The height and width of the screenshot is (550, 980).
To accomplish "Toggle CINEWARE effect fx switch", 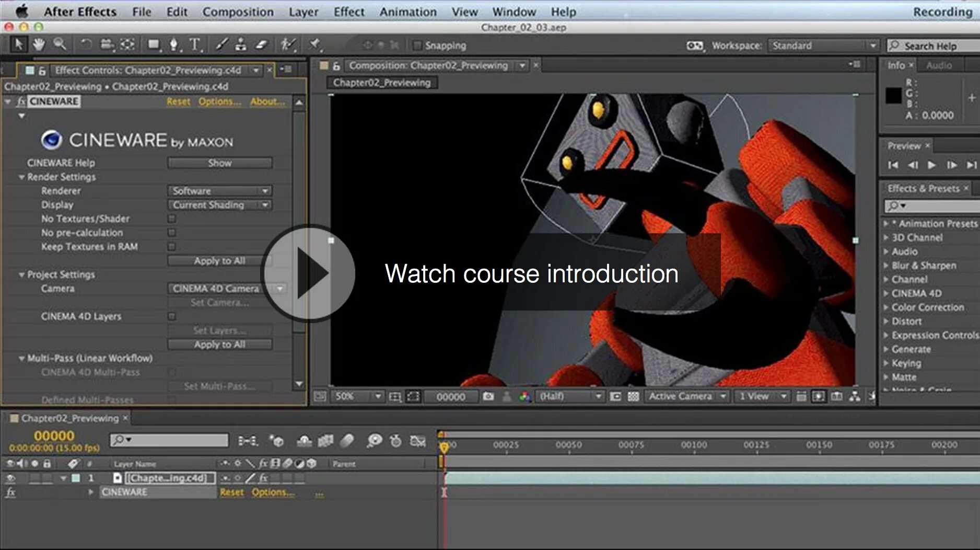I will (x=10, y=492).
